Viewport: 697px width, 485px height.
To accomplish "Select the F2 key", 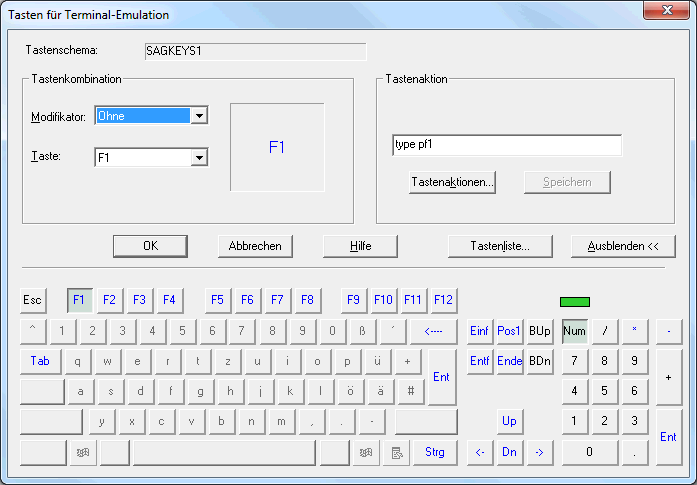I will pos(109,300).
